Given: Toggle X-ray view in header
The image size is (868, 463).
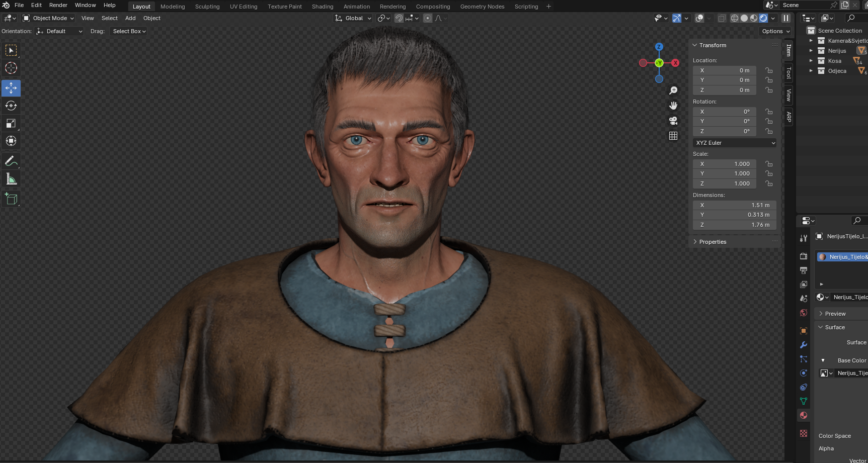Looking at the screenshot, I should pyautogui.click(x=722, y=18).
